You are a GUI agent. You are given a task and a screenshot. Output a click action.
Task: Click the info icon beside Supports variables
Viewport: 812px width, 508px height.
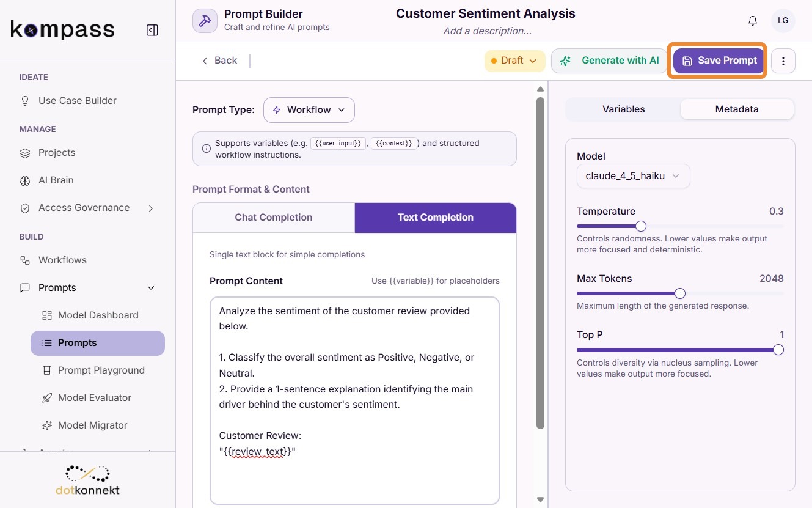206,149
